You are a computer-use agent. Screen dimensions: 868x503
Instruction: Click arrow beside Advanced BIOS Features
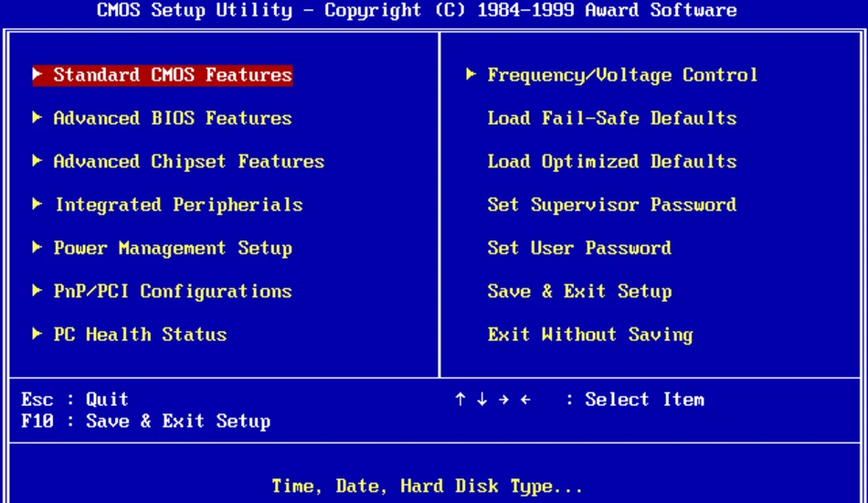coord(37,117)
